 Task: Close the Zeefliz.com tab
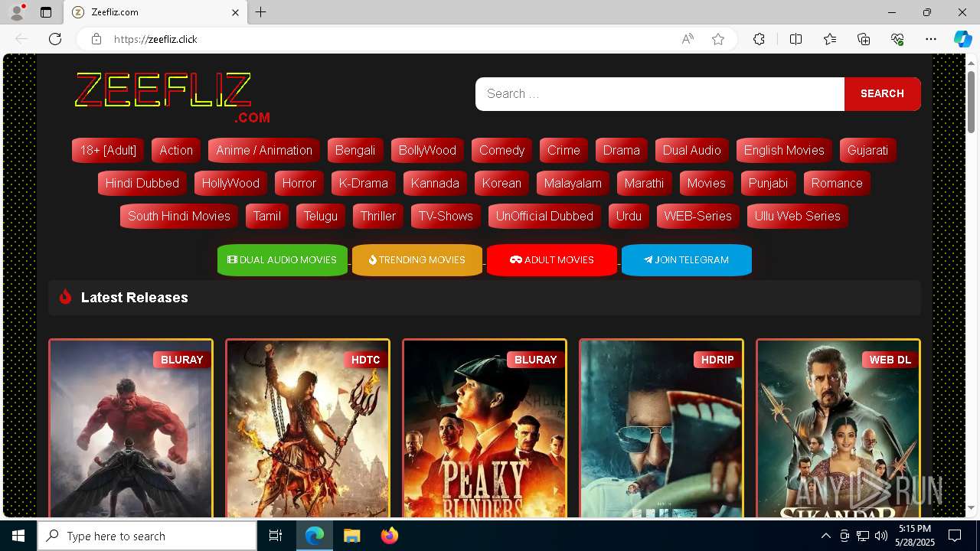(235, 12)
